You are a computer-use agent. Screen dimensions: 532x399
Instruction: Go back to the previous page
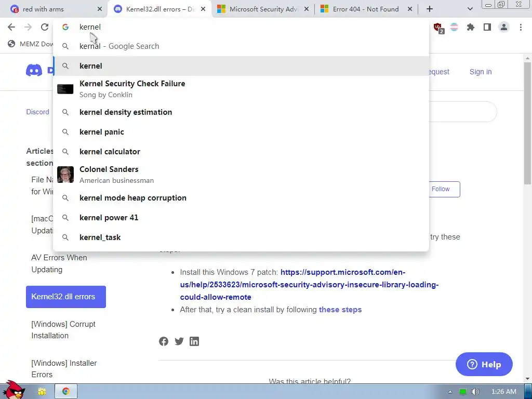11,27
